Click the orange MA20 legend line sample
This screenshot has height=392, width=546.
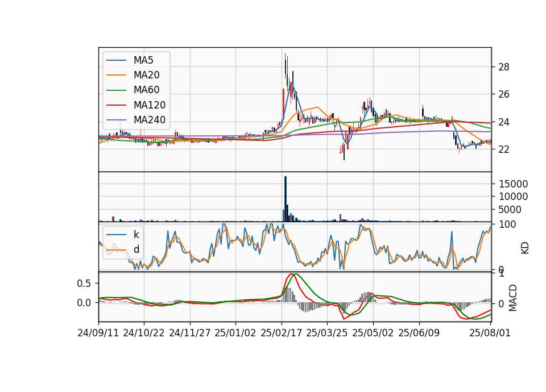pyautogui.click(x=116, y=75)
